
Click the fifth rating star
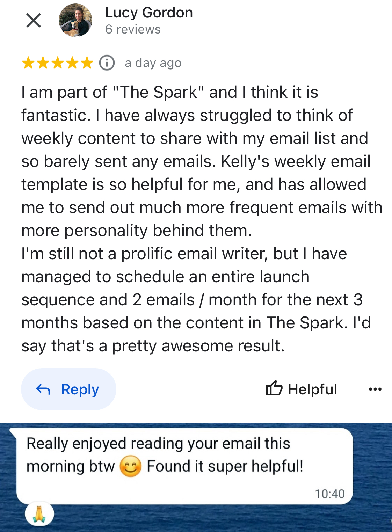[87, 63]
